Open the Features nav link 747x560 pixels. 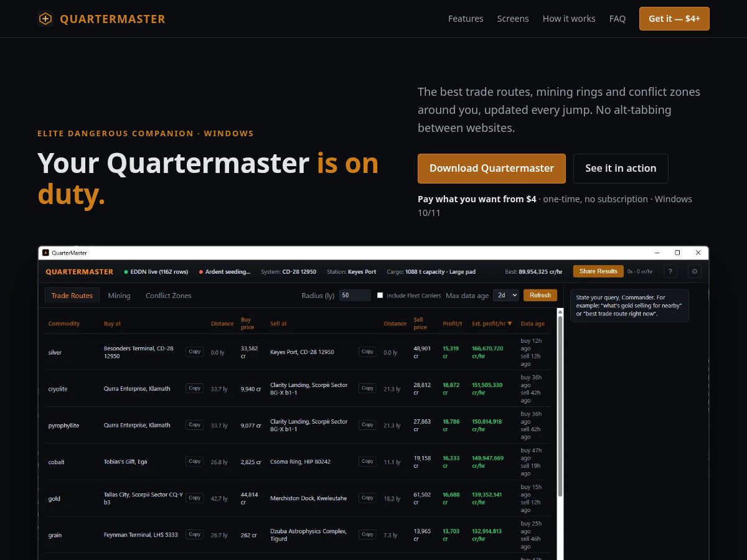click(466, 19)
